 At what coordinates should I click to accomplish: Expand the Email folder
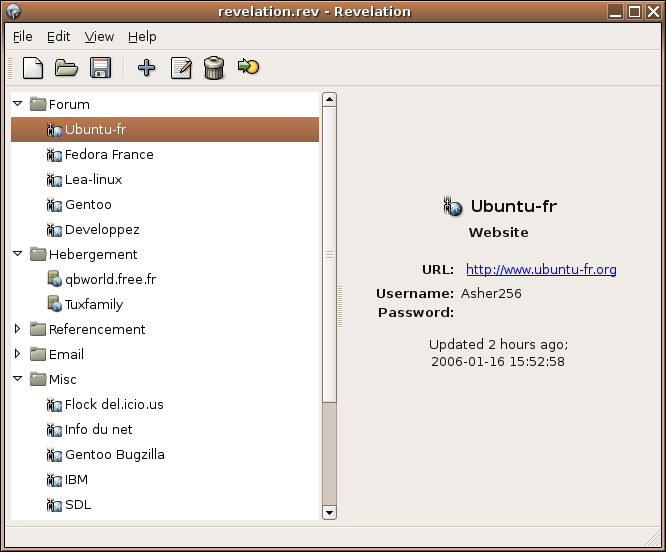[17, 354]
